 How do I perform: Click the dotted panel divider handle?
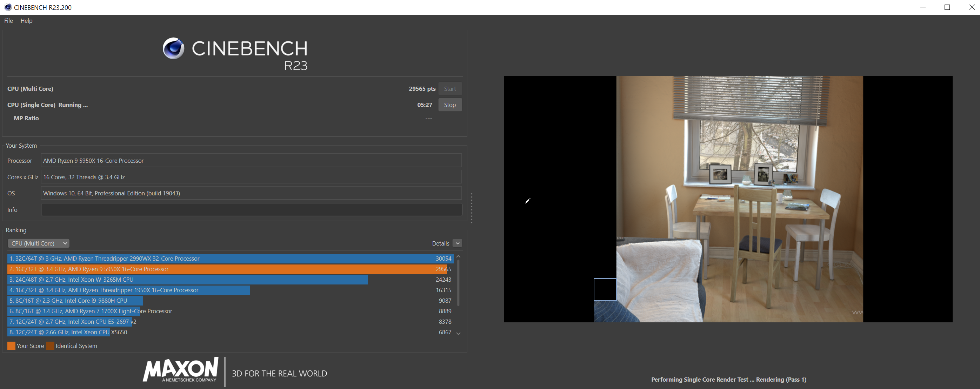[x=471, y=208]
